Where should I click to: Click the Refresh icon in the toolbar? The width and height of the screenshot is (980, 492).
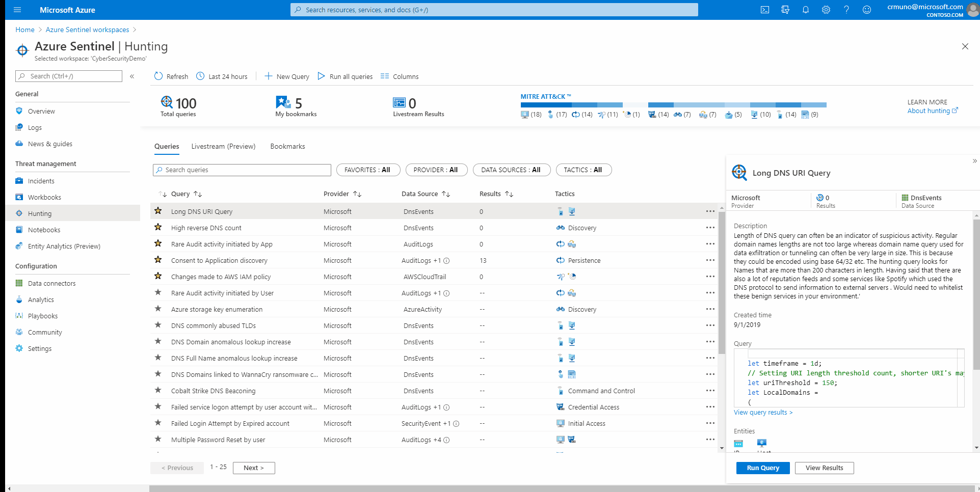pyautogui.click(x=158, y=76)
